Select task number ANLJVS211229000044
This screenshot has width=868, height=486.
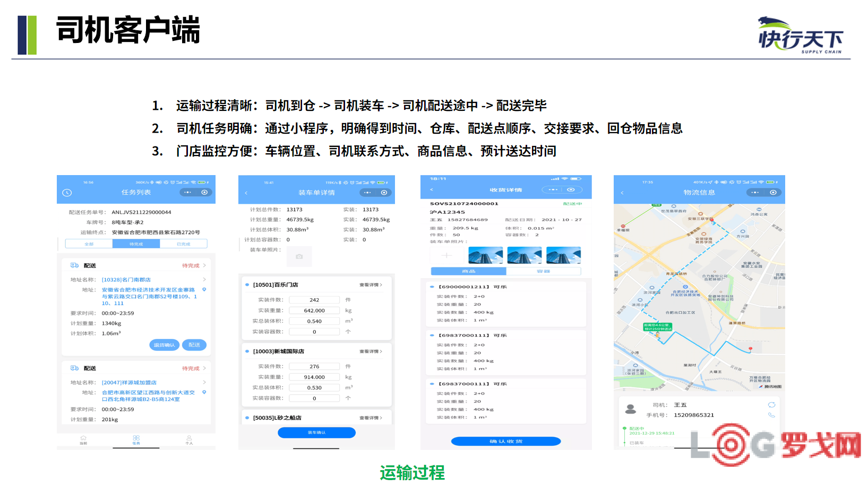point(141,212)
